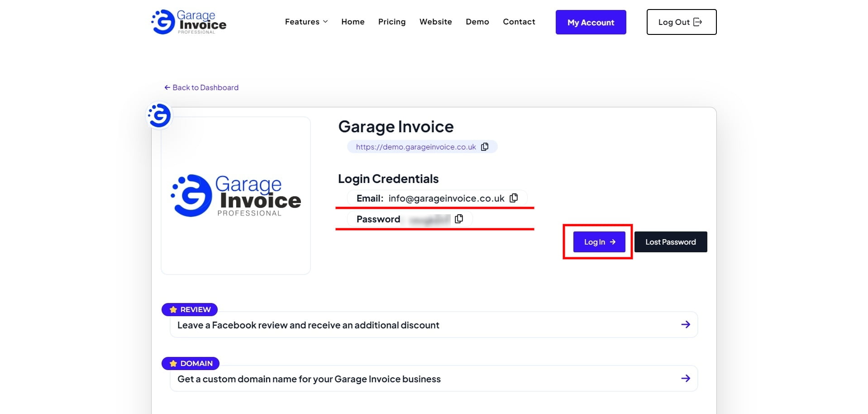Select Demo in the navigation bar

click(477, 21)
